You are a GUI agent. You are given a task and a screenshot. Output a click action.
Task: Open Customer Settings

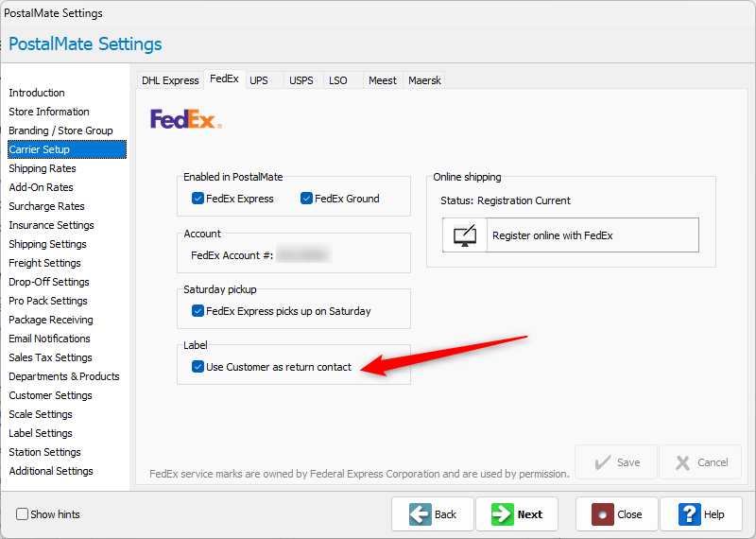tap(50, 395)
